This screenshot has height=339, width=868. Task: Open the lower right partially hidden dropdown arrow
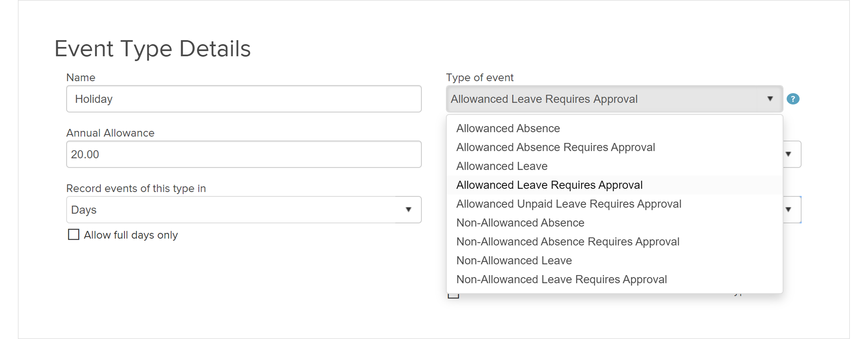point(788,210)
